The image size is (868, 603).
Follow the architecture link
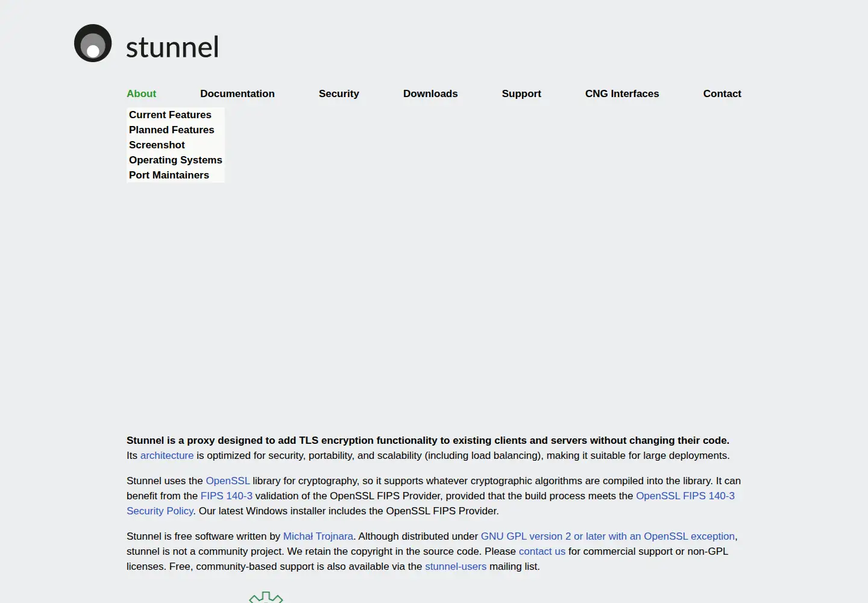click(167, 455)
